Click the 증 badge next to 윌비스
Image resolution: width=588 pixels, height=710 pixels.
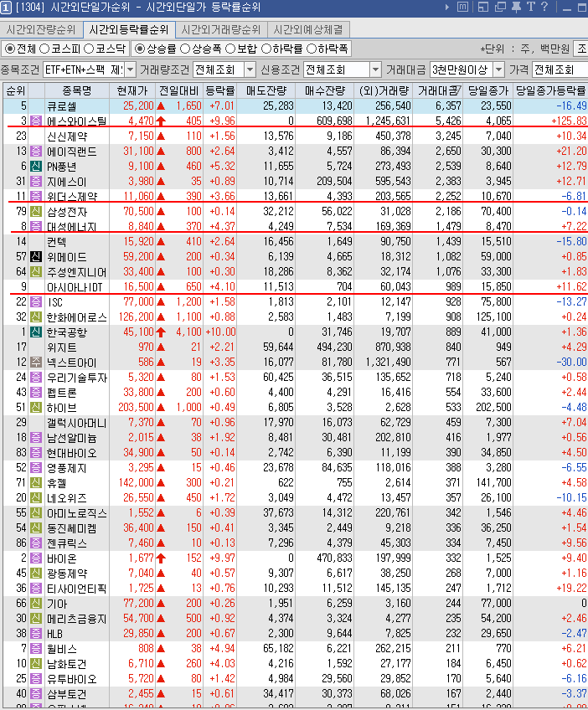(x=35, y=649)
